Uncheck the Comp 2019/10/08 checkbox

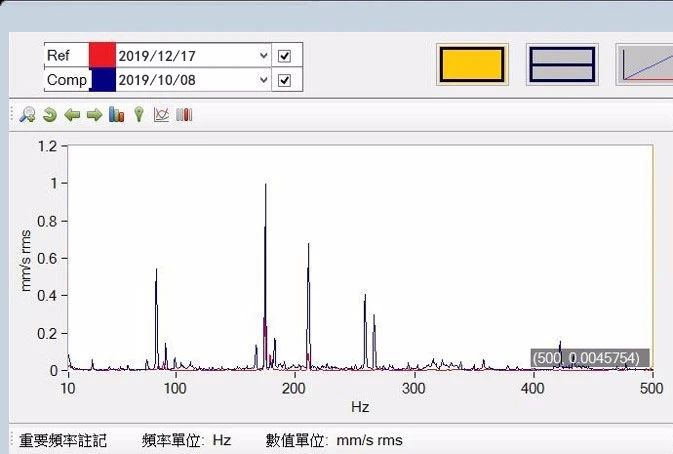pos(285,80)
